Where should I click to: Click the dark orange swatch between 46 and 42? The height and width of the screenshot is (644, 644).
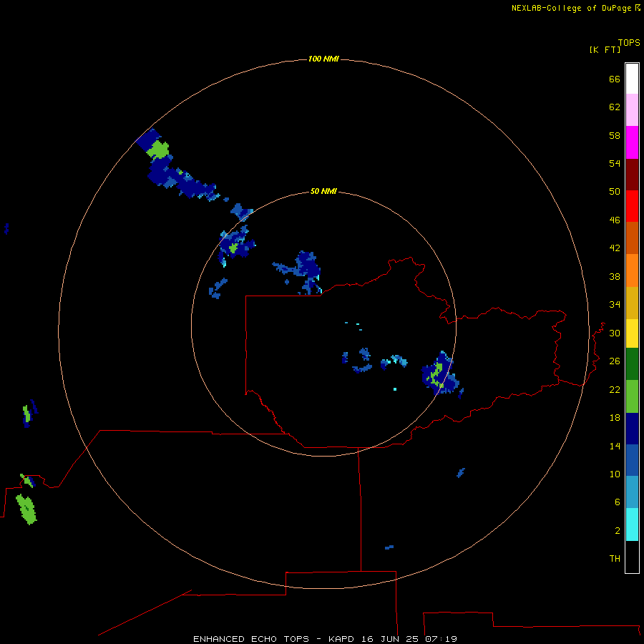point(632,238)
